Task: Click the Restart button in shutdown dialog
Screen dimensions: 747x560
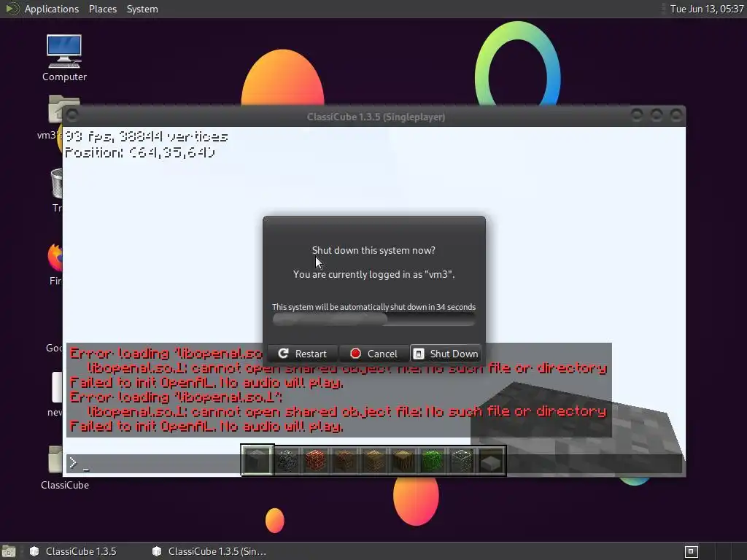Action: [303, 354]
